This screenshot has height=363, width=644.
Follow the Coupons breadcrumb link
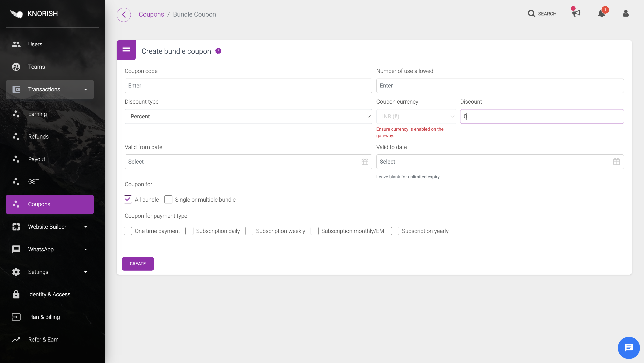[x=151, y=14]
